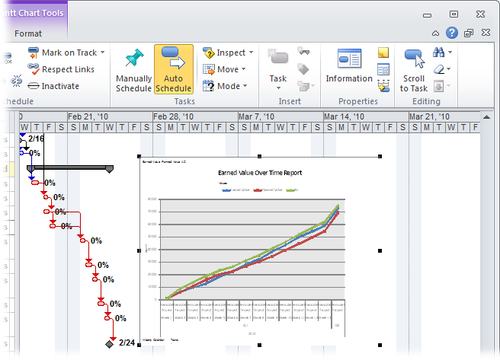Click the Clear eraser icon
The width and height of the screenshot is (500, 360).
pyautogui.click(x=439, y=69)
